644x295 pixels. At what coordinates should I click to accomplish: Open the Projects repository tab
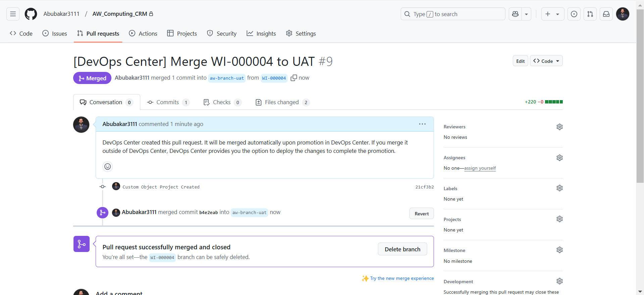click(182, 34)
